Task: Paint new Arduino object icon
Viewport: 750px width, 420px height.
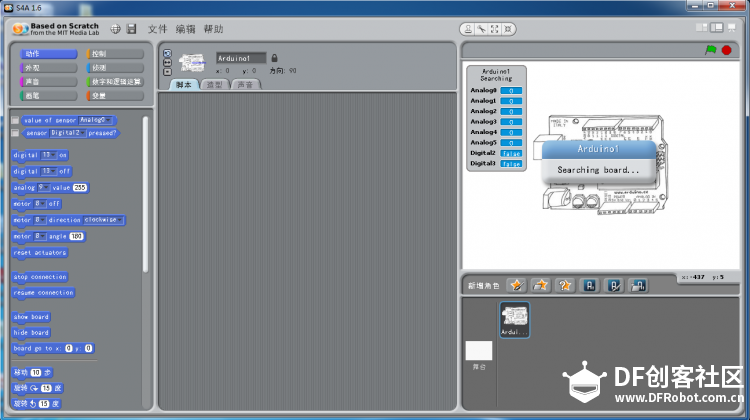Action: (x=614, y=286)
